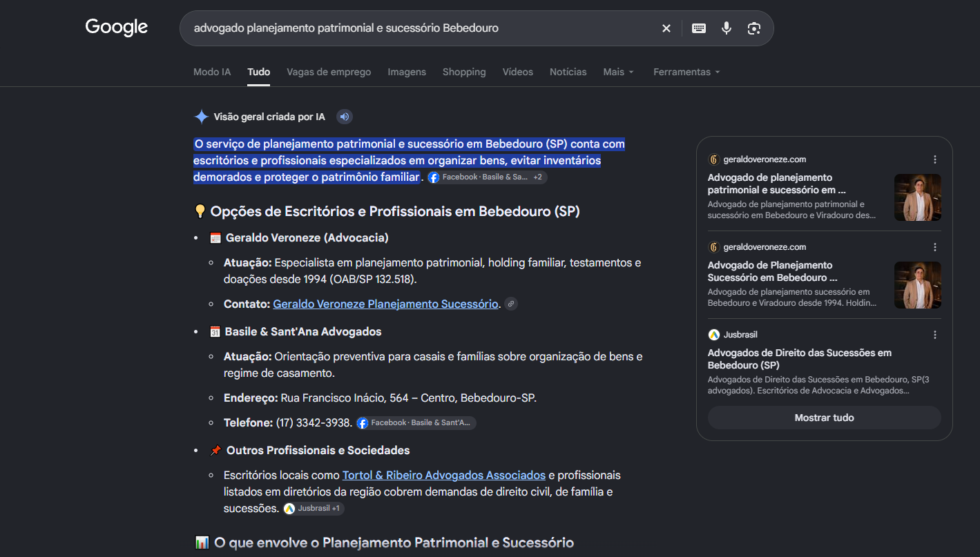980x557 pixels.
Task: Open Google Lens image search icon
Action: click(754, 28)
